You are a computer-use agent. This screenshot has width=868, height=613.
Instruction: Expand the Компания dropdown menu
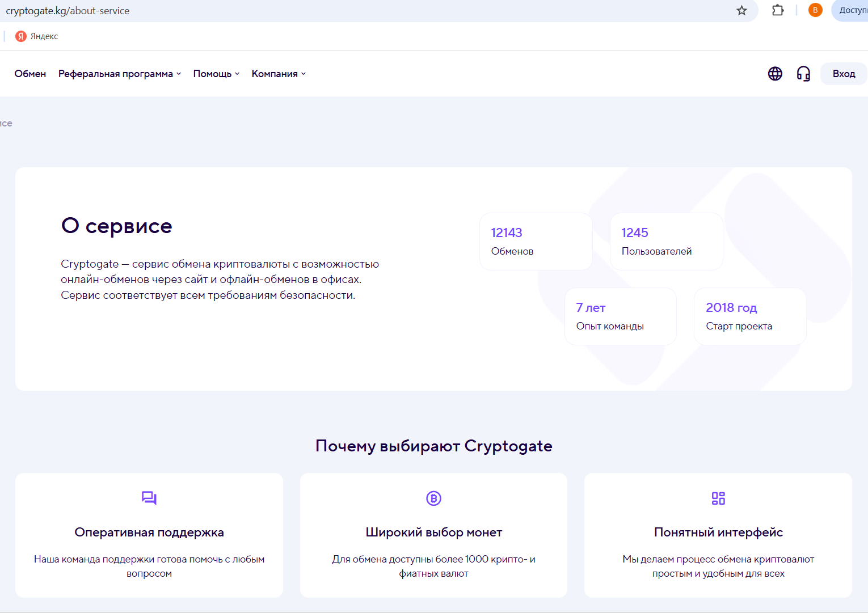point(279,74)
